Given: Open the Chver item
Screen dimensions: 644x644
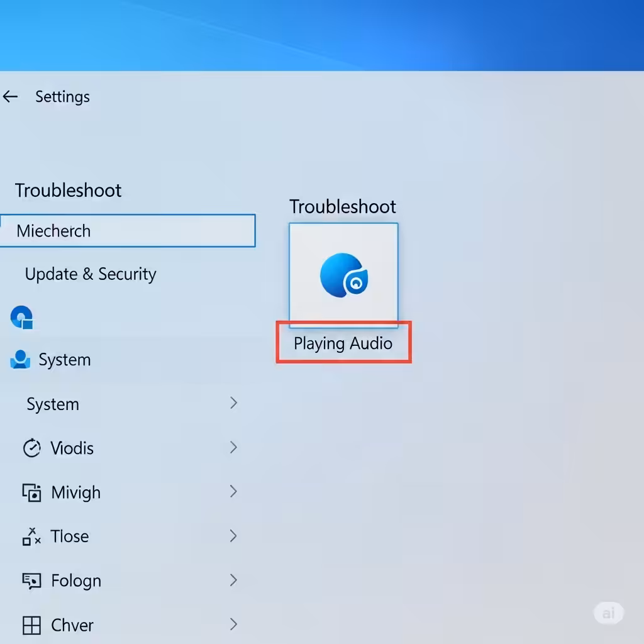Looking at the screenshot, I should [72, 626].
